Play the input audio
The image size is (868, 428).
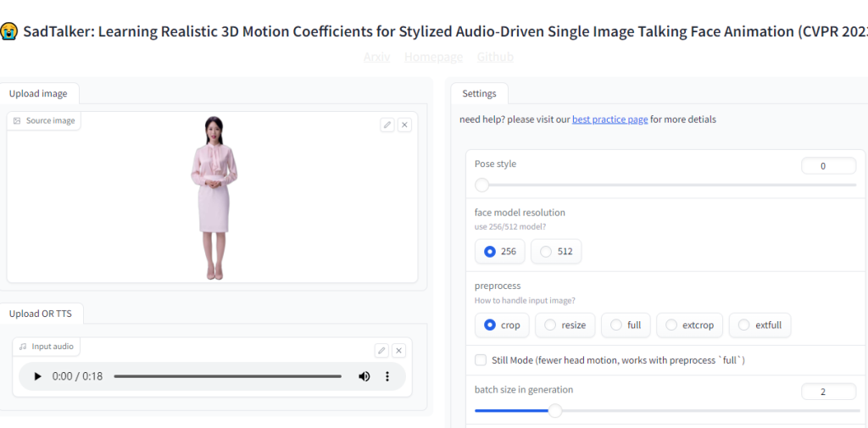tap(37, 376)
